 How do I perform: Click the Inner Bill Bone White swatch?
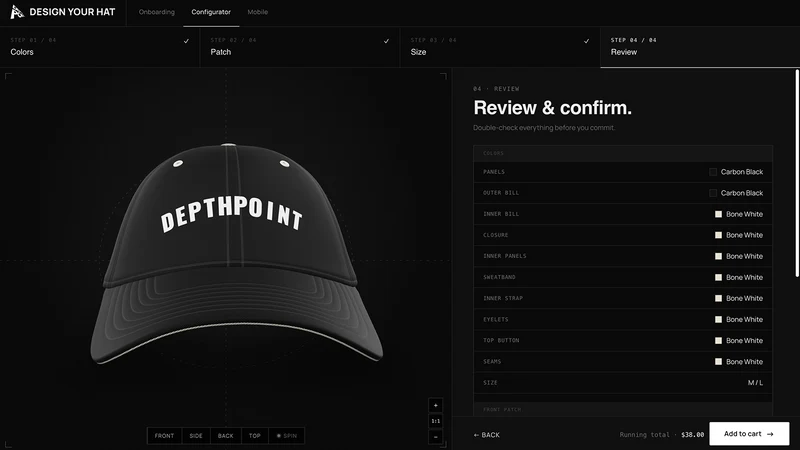(x=718, y=214)
